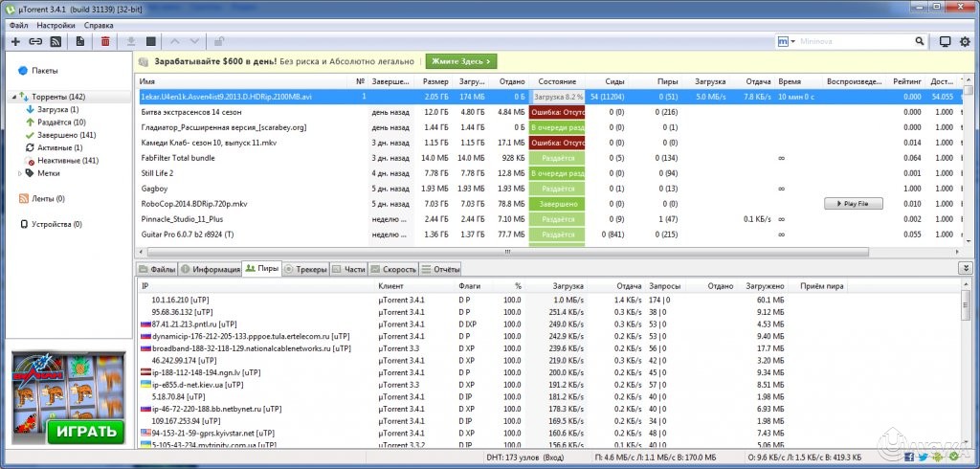The height and width of the screenshot is (469, 980).
Task: Click the Remote monitor icon in toolbar
Action: (945, 42)
